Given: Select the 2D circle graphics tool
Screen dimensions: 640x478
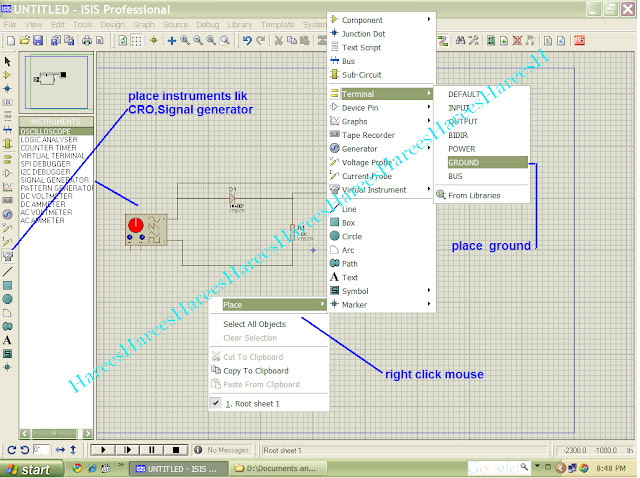Looking at the screenshot, I should coord(7,299).
